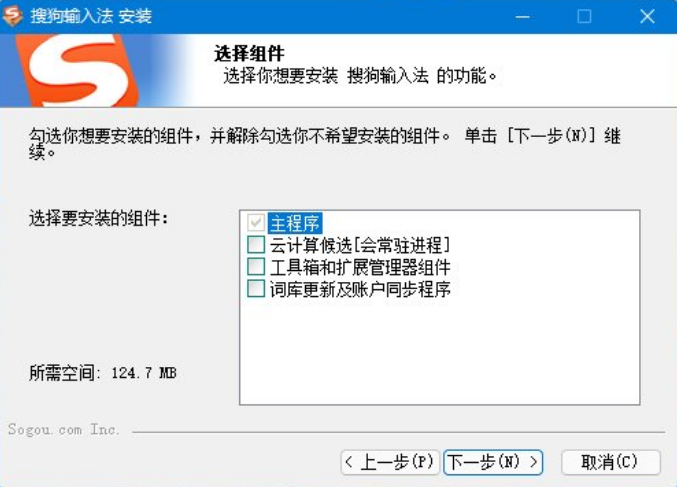Go back with 上一步(P) button
The image size is (677, 487).
[x=390, y=462]
